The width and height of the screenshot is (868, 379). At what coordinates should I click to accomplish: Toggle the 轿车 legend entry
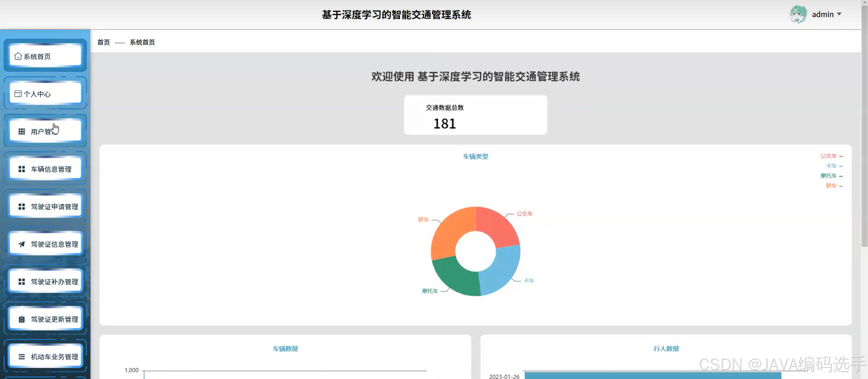click(834, 186)
